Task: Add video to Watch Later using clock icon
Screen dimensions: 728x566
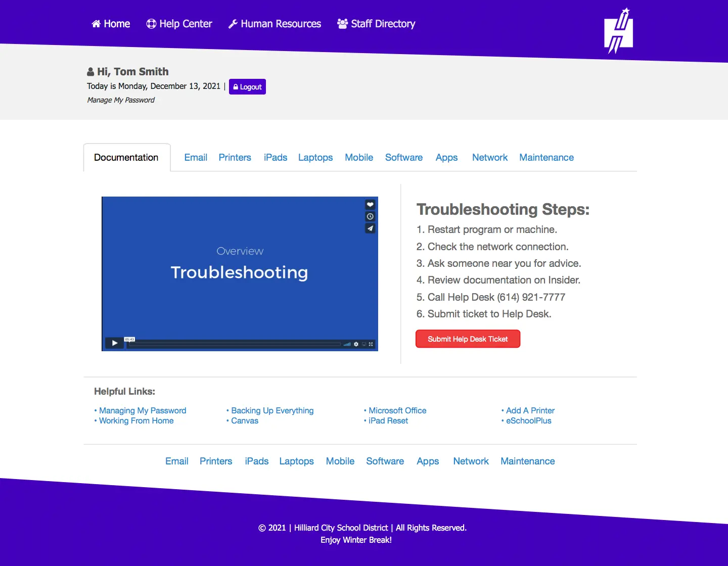Action: tap(370, 216)
